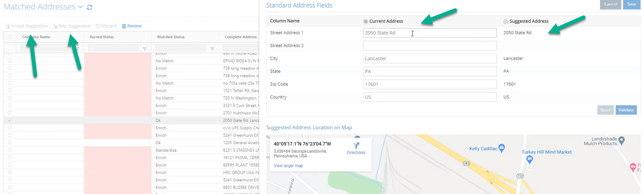The height and width of the screenshot is (194, 644).
Task: Toggle the select-all checkbox in grid header
Action: [10, 37]
